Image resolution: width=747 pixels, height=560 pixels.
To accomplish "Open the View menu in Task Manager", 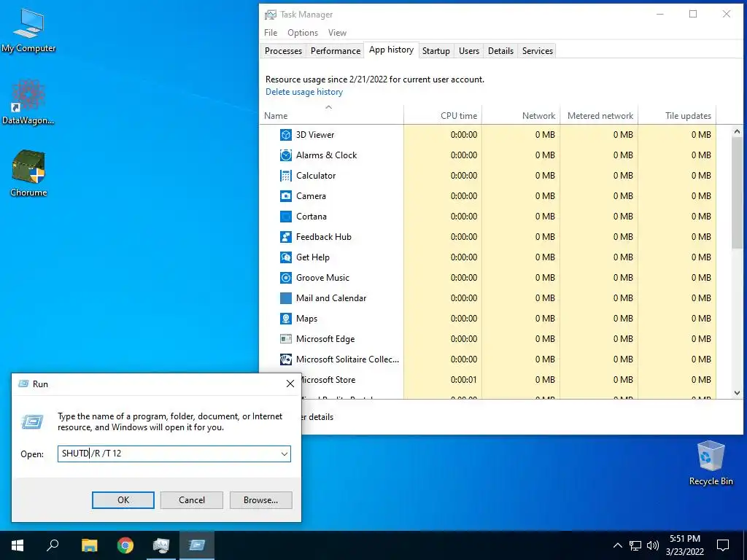I will pos(337,33).
